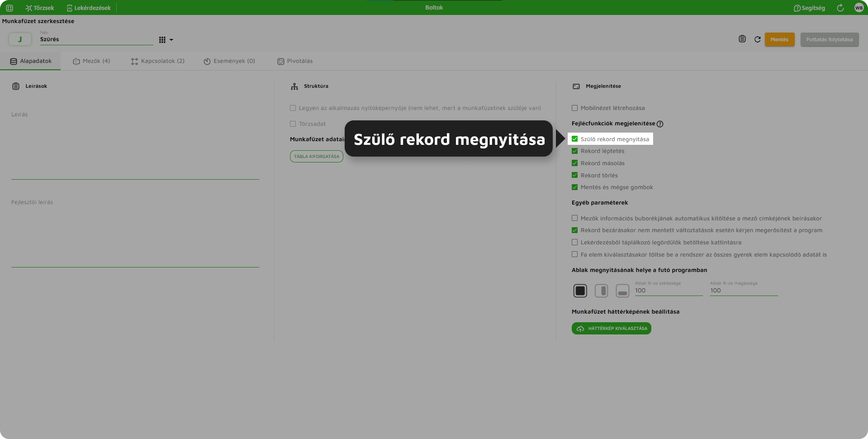This screenshot has width=868, height=439.
Task: Switch to the Alapadatok tab
Action: [30, 61]
